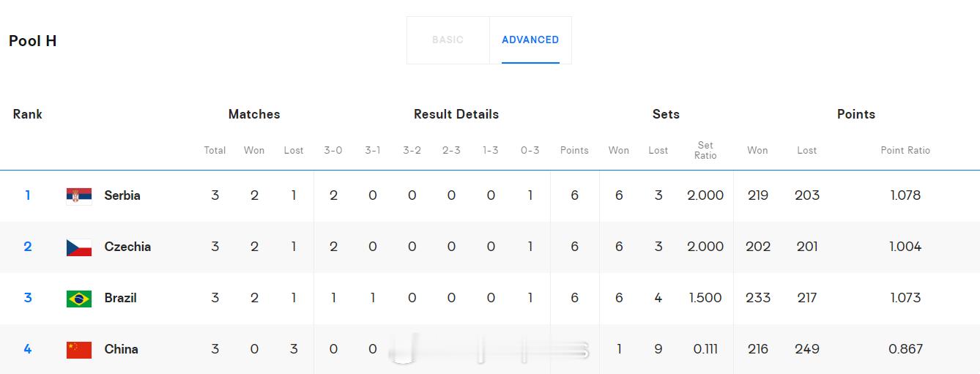This screenshot has width=980, height=374.
Task: Click rank number 3
Action: tap(28, 298)
